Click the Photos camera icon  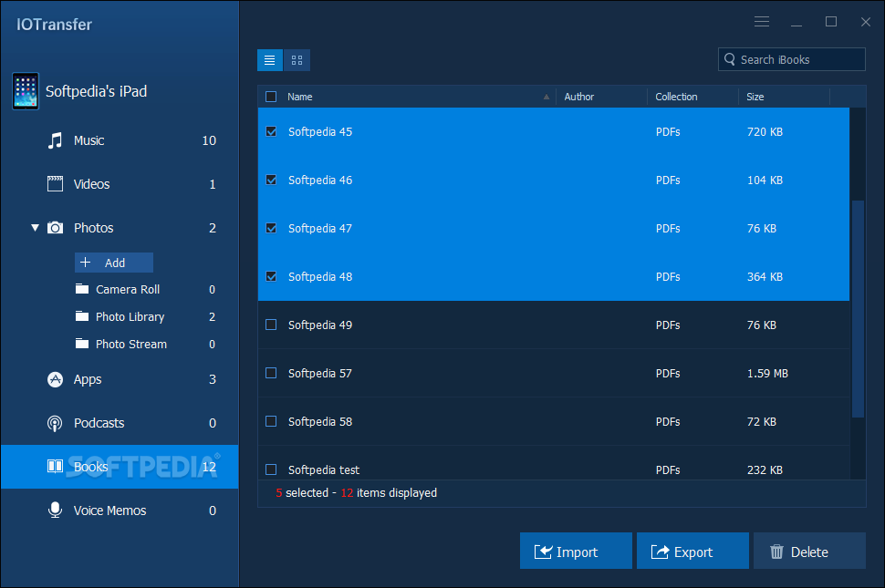pyautogui.click(x=55, y=228)
